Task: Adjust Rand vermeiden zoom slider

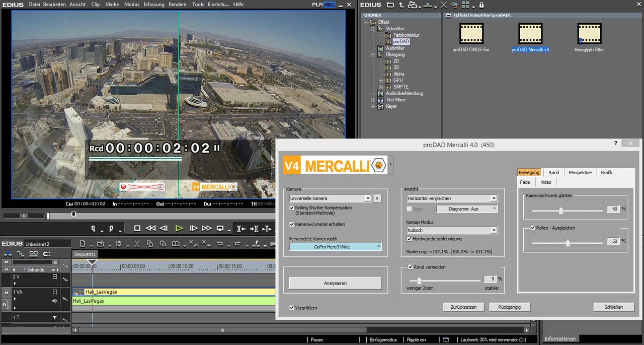Action: [419, 280]
